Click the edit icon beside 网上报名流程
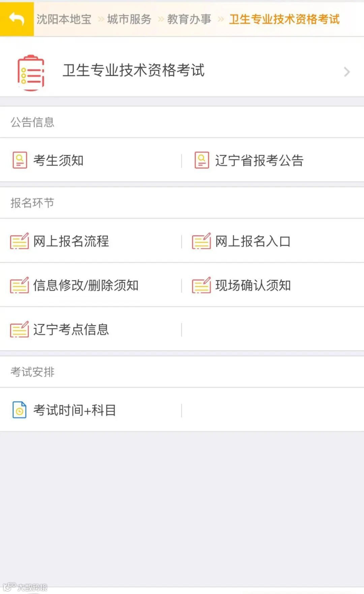The height and width of the screenshot is (594, 364). tap(19, 241)
